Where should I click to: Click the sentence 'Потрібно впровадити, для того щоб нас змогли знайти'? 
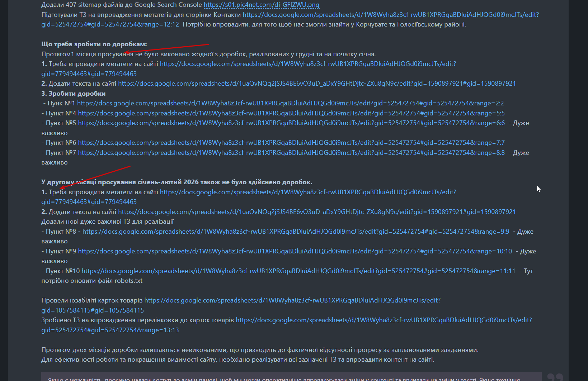pos(324,24)
